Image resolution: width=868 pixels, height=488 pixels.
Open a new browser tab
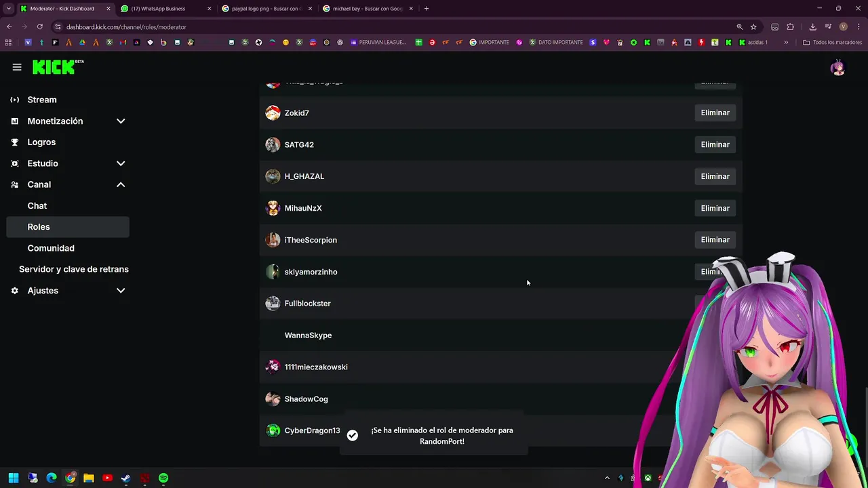(x=427, y=9)
